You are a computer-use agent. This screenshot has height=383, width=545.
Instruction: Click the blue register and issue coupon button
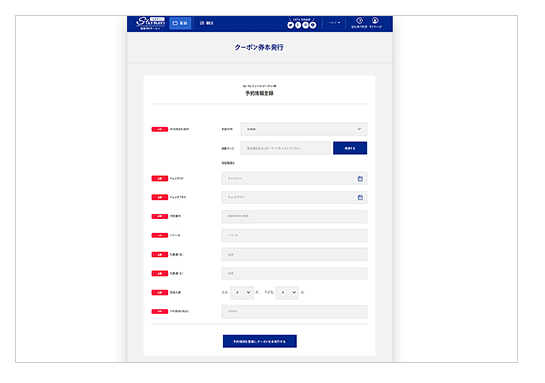click(x=260, y=341)
